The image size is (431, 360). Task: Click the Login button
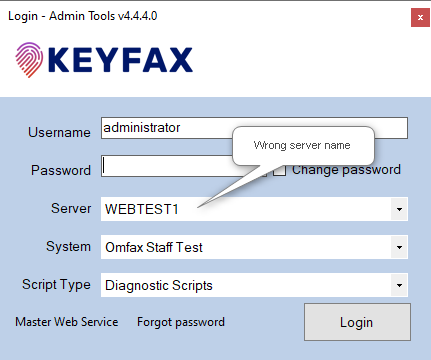click(357, 322)
